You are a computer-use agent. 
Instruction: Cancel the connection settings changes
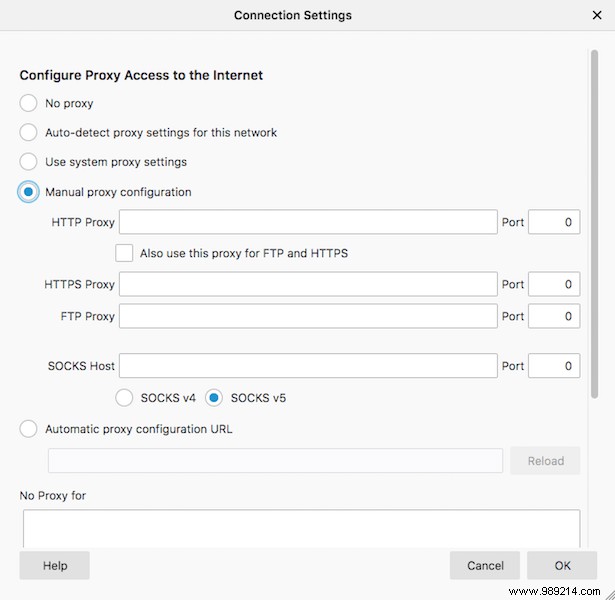pos(485,565)
